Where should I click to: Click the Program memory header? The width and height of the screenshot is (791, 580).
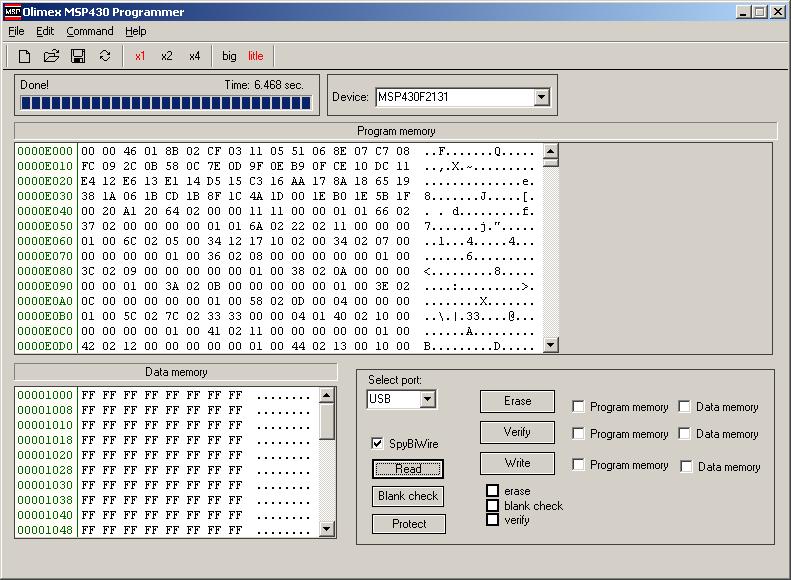point(396,131)
